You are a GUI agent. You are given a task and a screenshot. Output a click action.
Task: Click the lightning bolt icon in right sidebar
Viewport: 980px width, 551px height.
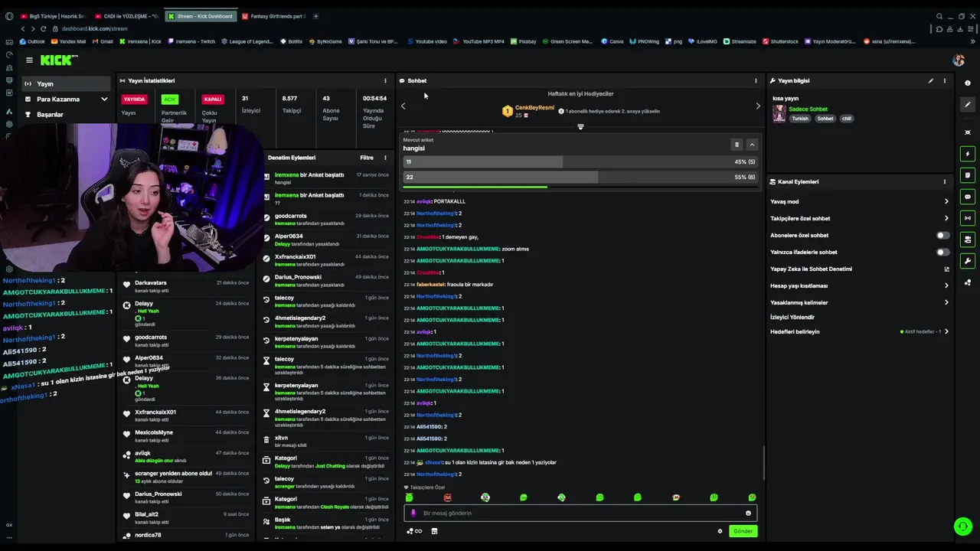tap(968, 154)
